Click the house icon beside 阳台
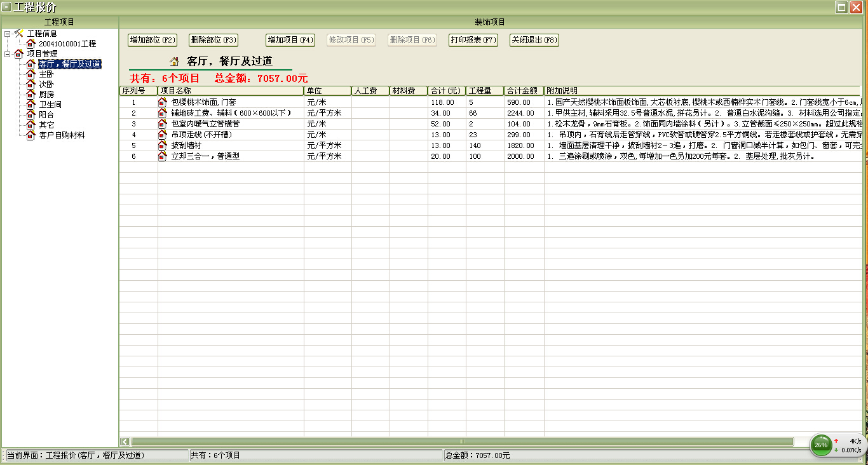The width and height of the screenshot is (868, 465). (x=31, y=114)
